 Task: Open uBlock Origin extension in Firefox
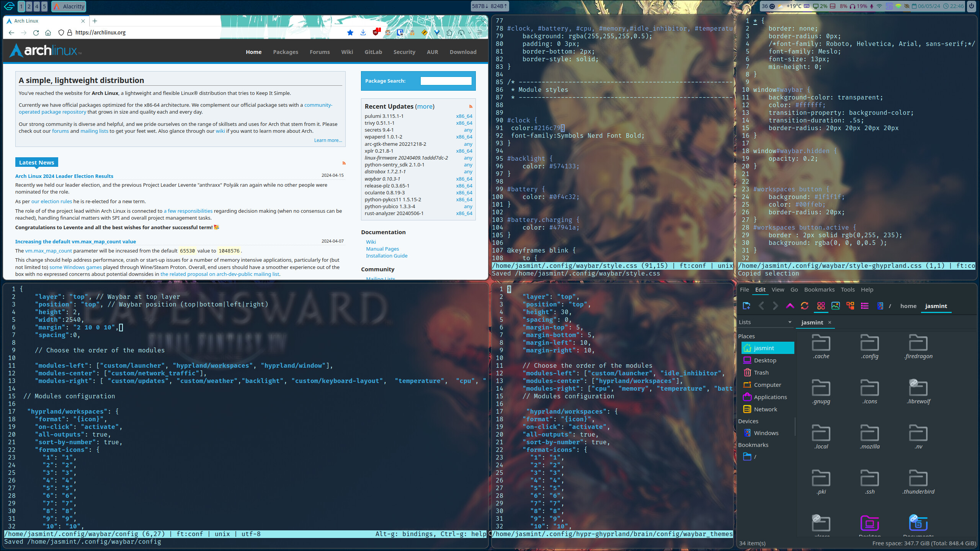pos(376,32)
